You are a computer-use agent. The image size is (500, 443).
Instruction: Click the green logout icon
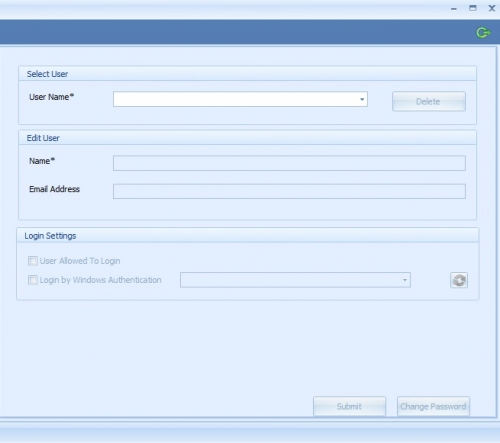(483, 33)
